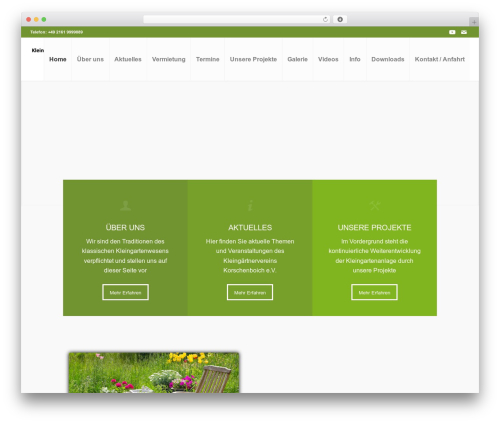Click the UNSERE PROJEKTE card heading
This screenshot has width=500, height=423.
(x=374, y=228)
